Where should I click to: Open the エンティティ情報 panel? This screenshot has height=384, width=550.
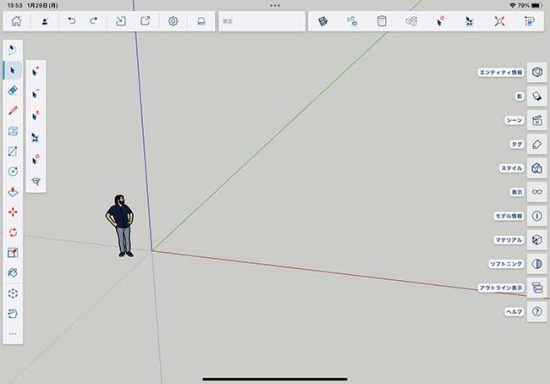(x=537, y=72)
